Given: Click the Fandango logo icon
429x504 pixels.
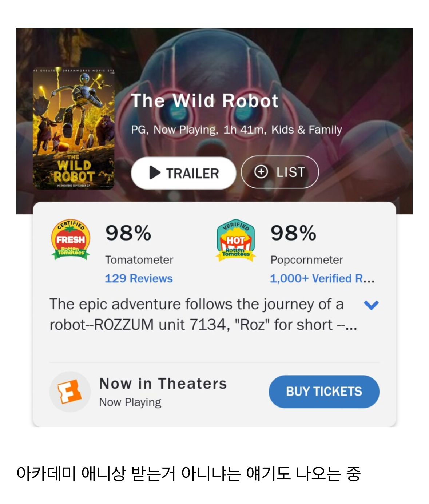Looking at the screenshot, I should [70, 392].
